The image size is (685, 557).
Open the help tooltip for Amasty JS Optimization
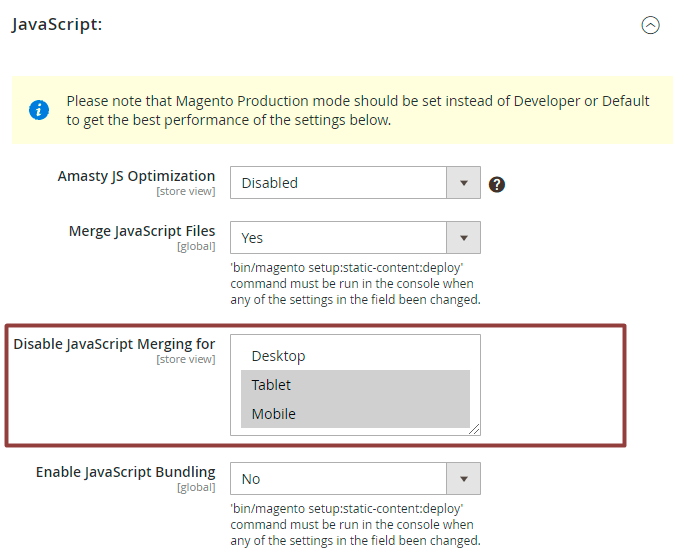(497, 184)
